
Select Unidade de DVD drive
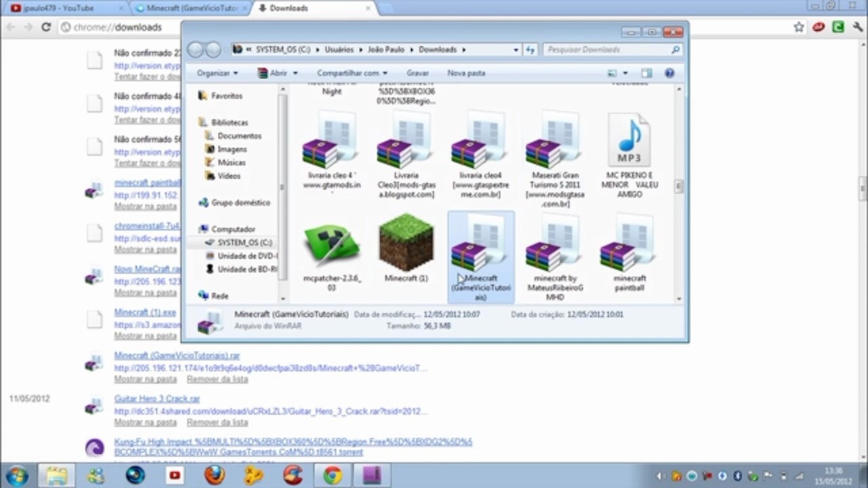(241, 256)
